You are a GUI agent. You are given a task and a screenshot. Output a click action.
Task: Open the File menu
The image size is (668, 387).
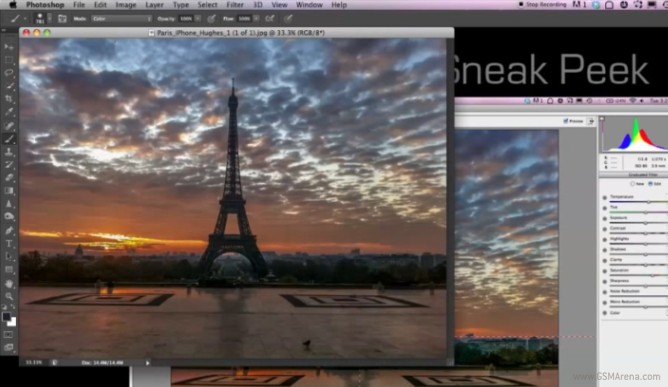[x=79, y=5]
